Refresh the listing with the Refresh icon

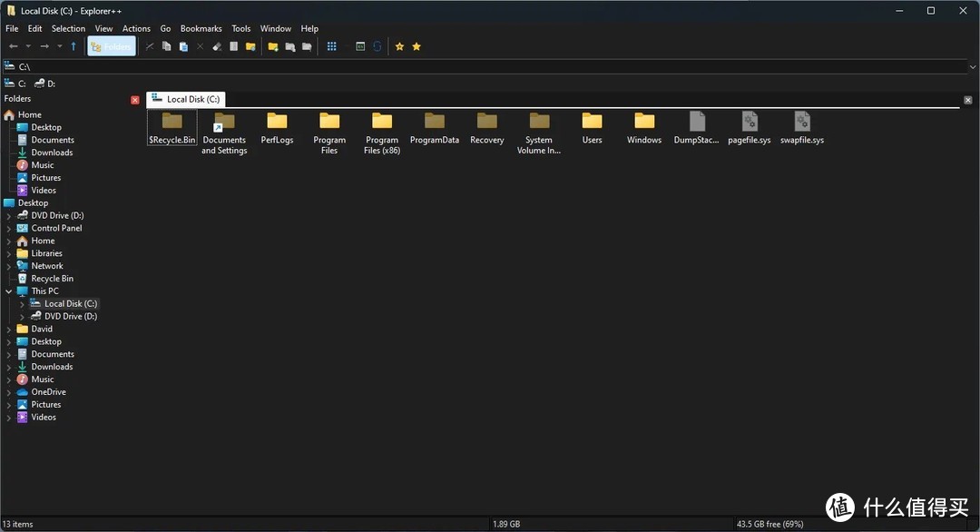pos(377,46)
